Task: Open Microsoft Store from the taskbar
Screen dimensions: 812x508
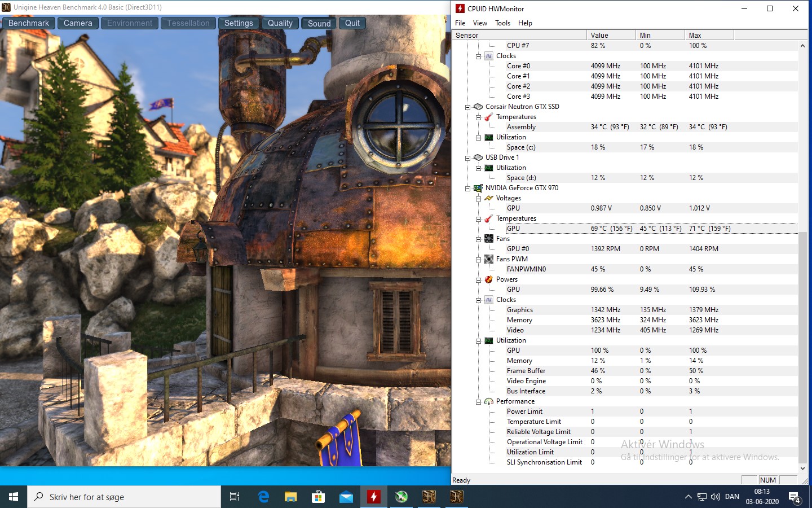Action: pos(319,497)
